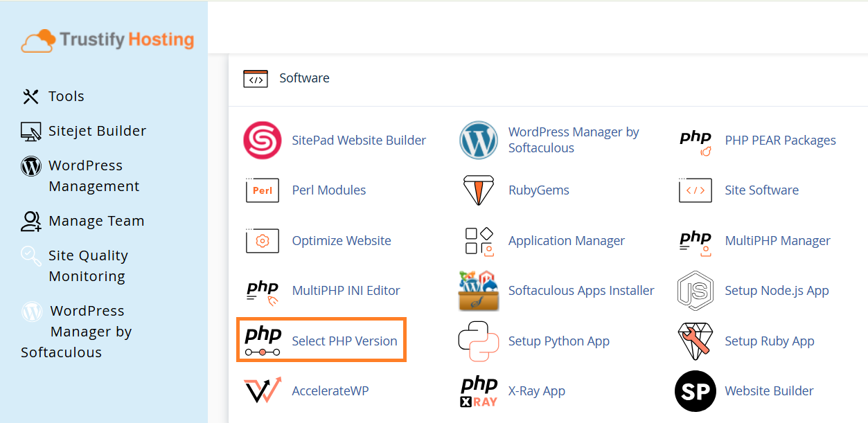Click the Trustify Hosting logo
The width and height of the screenshot is (868, 423).
(107, 40)
